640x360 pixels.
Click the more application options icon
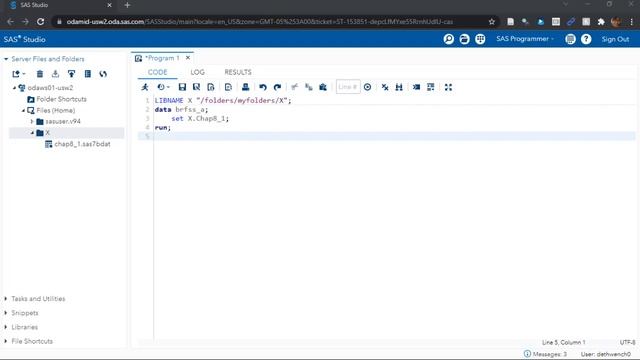tap(570, 39)
